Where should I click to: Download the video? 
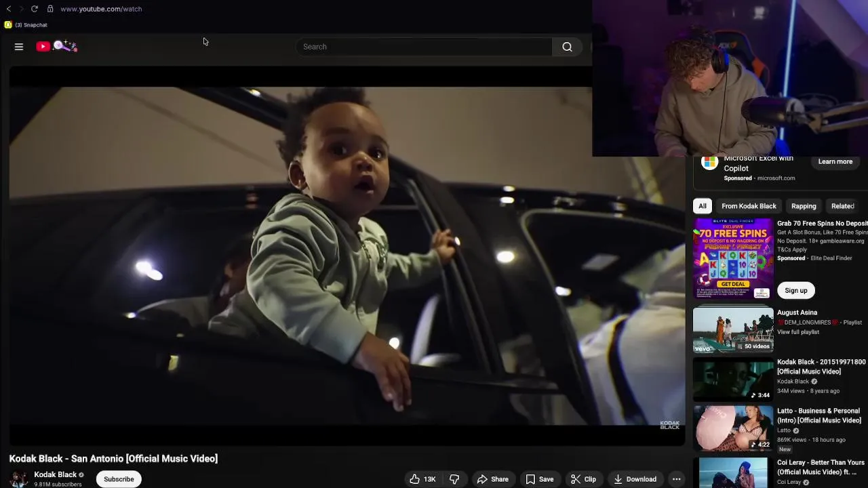(635, 479)
